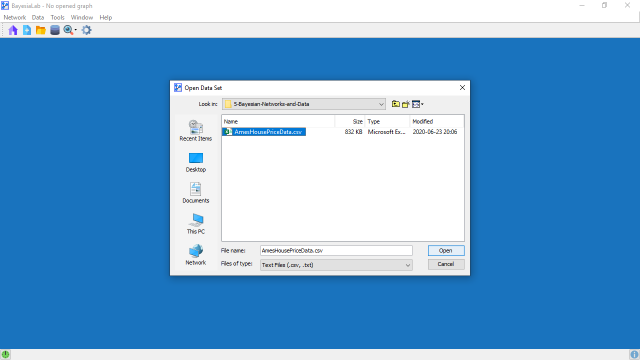The image size is (640, 360).
Task: Expand Files of type dropdown
Action: (x=407, y=265)
